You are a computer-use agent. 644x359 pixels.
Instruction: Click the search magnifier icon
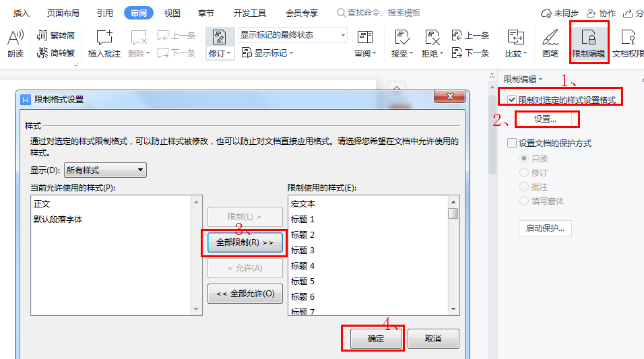tap(341, 13)
